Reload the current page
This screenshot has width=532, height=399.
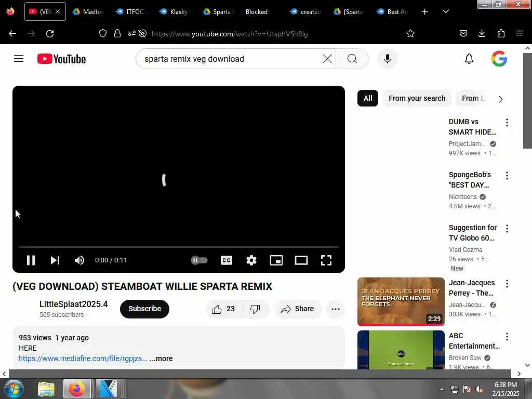pos(50,34)
